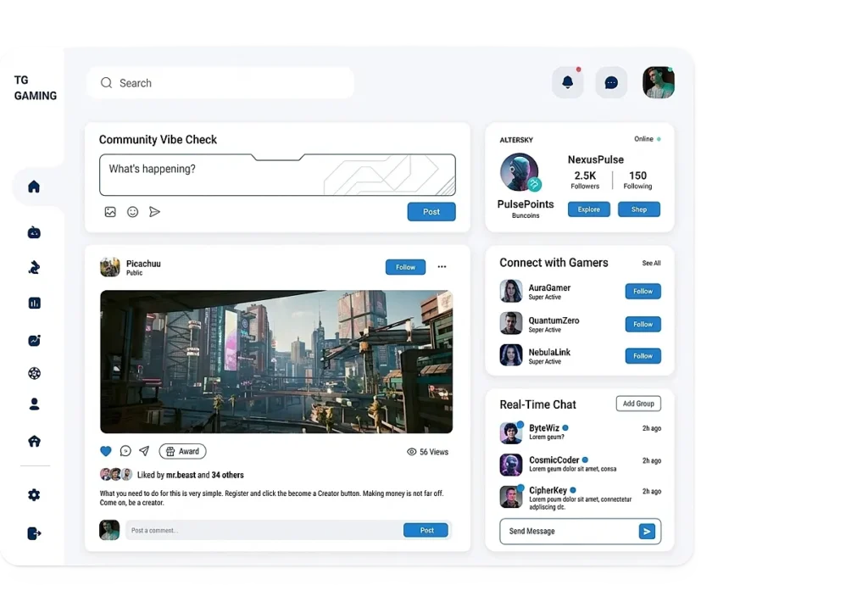
Task: Open the three-dots menu on Picachuu's post
Action: [x=442, y=267]
